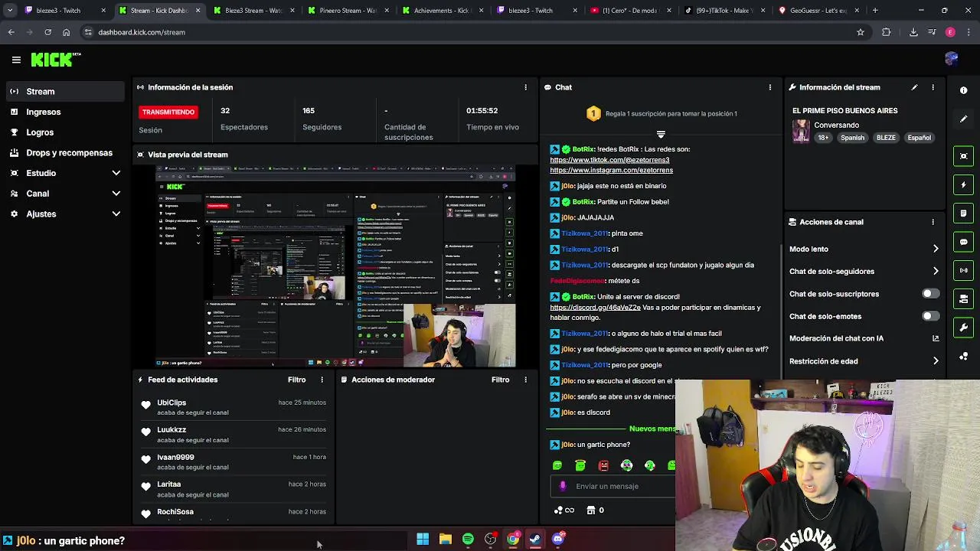Open the tiktok.com/@ezetorrens3 link in chat
The image size is (980, 551).
pyautogui.click(x=609, y=160)
